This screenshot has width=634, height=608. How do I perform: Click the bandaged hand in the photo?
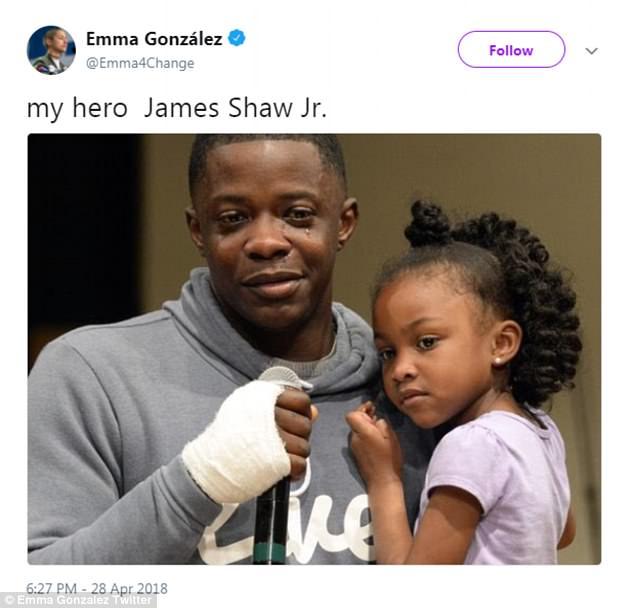point(239,441)
